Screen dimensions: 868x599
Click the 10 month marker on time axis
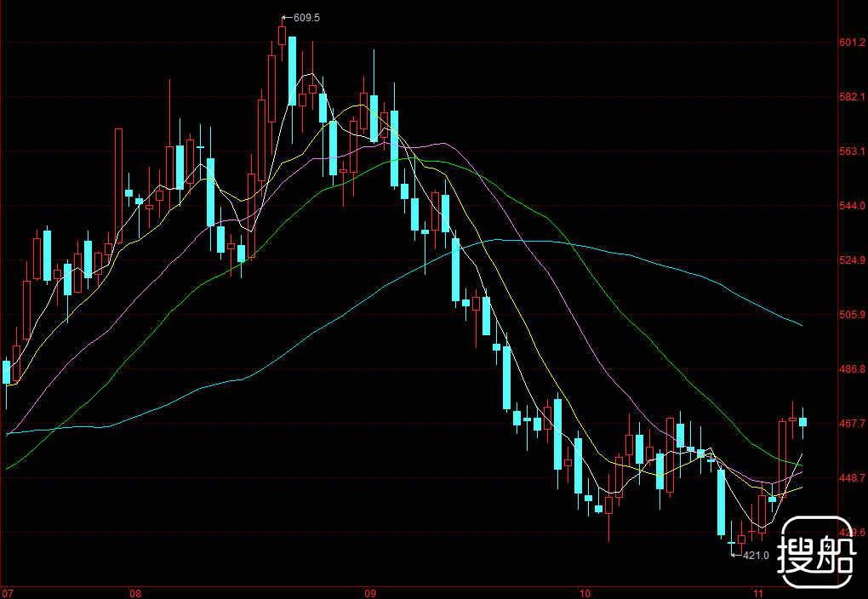585,593
